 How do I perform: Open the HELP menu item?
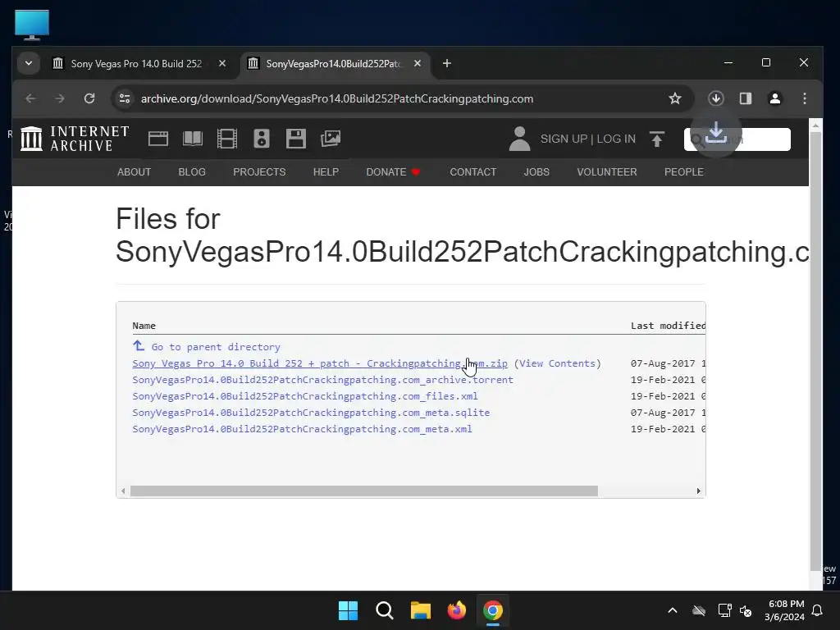click(x=326, y=172)
